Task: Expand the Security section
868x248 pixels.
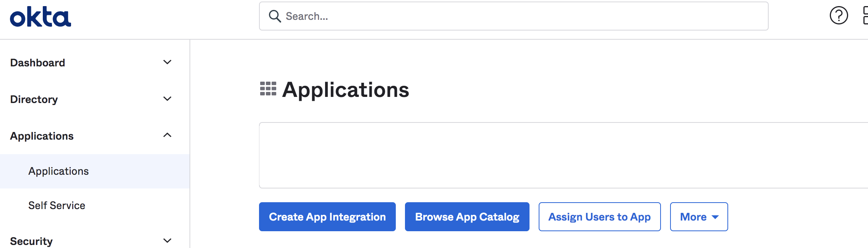Action: (x=167, y=240)
